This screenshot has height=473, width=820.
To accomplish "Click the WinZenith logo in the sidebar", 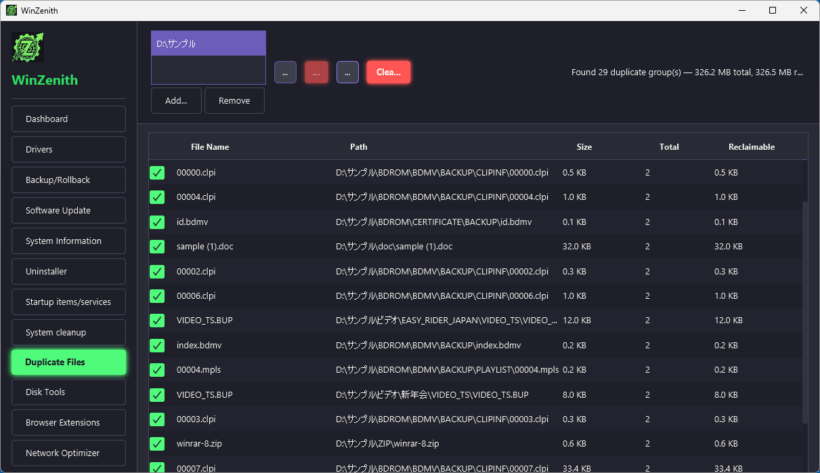I will pos(28,48).
